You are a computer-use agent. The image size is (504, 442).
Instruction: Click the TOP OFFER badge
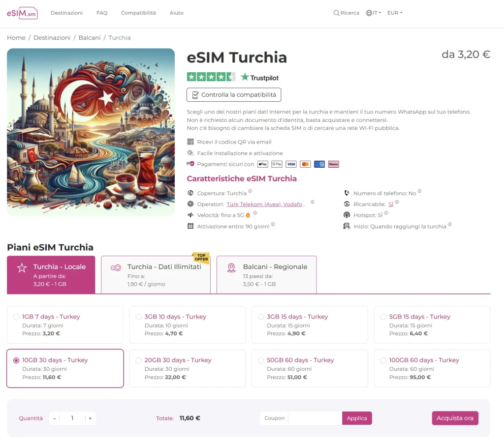[201, 258]
